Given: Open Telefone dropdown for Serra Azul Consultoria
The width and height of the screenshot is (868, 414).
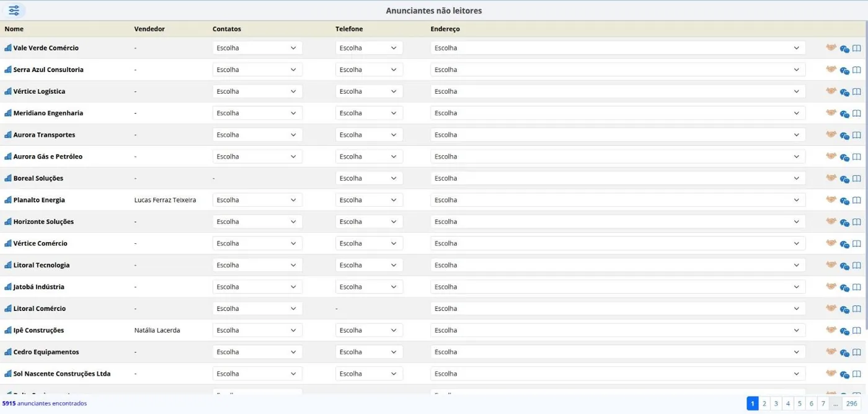Looking at the screenshot, I should pos(369,70).
